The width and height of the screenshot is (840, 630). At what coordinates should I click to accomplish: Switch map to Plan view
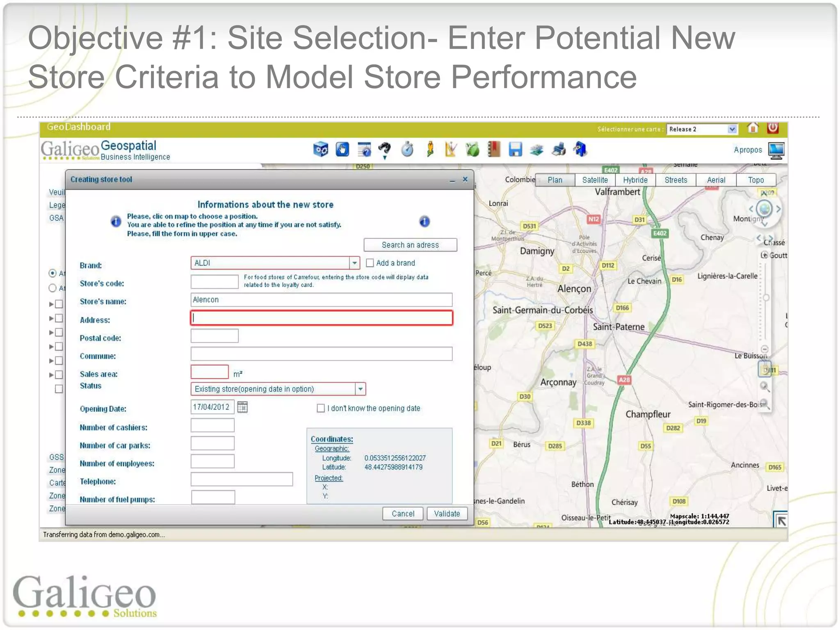click(555, 180)
